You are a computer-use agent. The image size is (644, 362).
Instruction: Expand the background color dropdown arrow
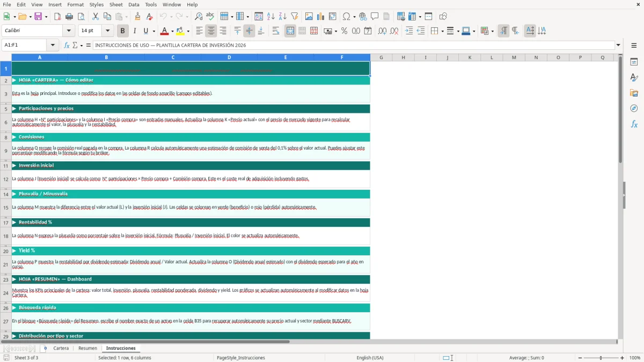(x=188, y=31)
